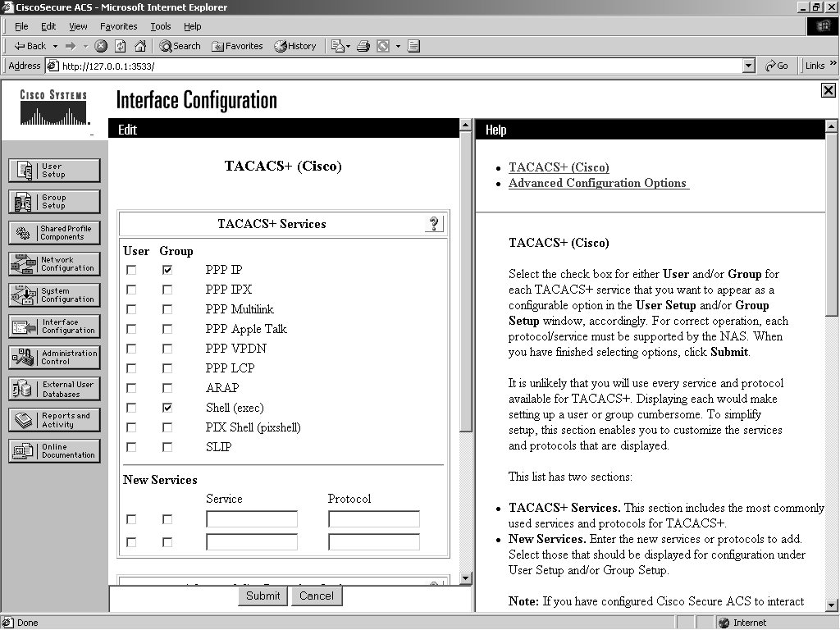Click the second New Services Service field
840x630 pixels.
252,542
